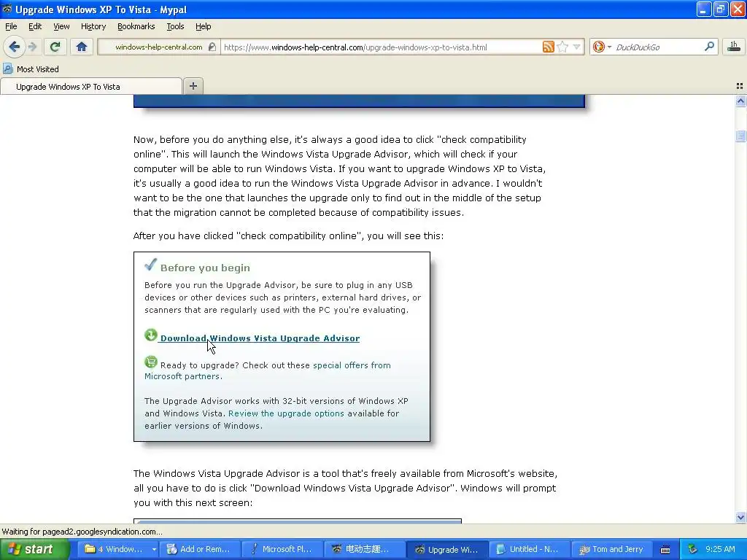Open the File menu
Screen dimensions: 747x560
(11, 26)
